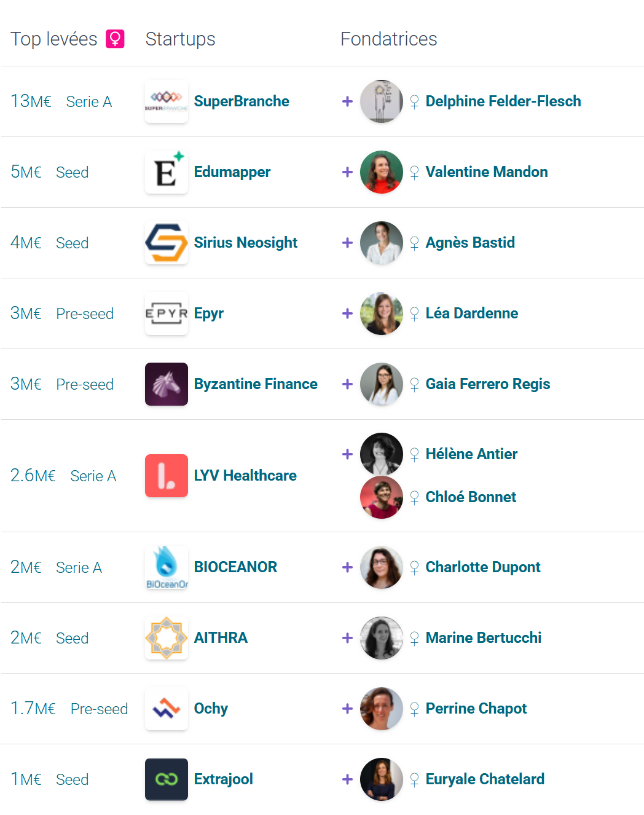This screenshot has width=644, height=815.
Task: Expand plus icon next to Marine Bertucchi
Action: click(347, 638)
